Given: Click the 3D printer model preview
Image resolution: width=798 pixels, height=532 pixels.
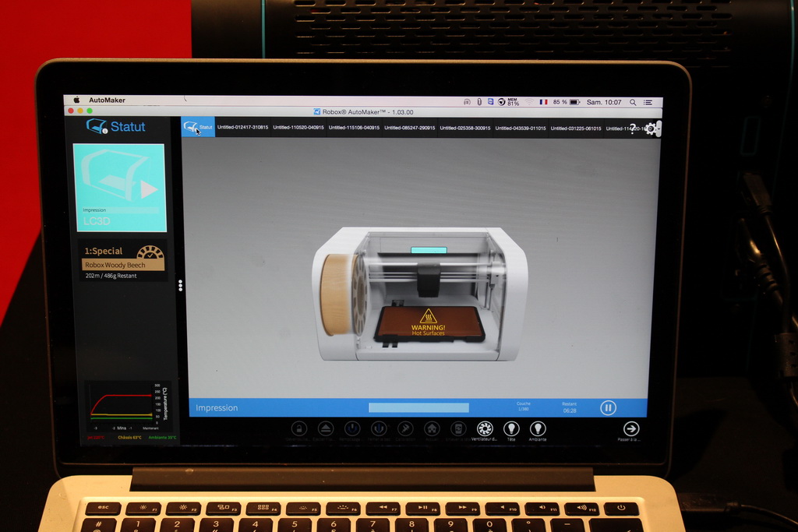Looking at the screenshot, I should 420,294.
